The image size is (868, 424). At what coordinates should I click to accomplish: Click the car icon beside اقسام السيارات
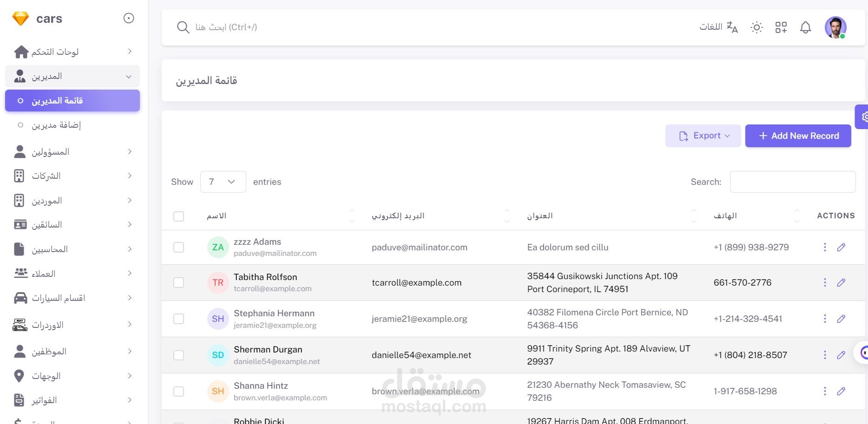click(x=20, y=298)
